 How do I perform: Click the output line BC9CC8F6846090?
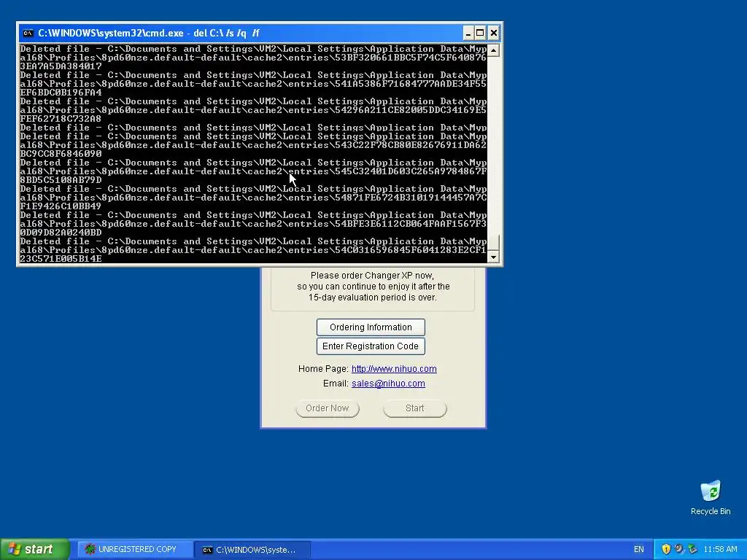coord(61,154)
